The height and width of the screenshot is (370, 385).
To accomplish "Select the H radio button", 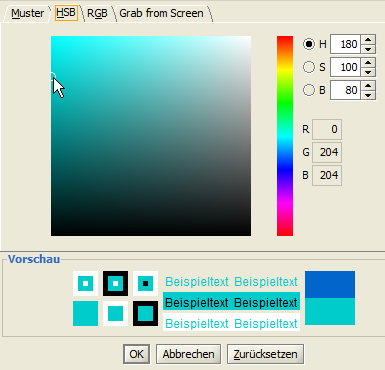I will point(309,44).
